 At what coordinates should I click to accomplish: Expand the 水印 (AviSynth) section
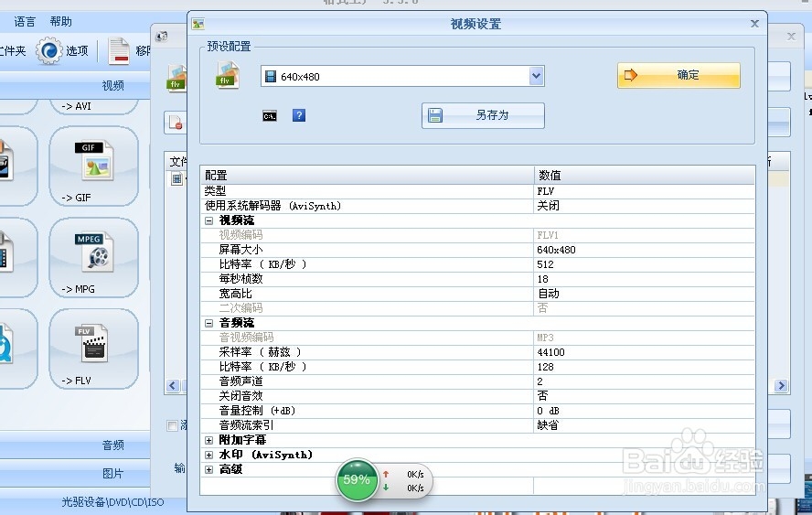pyautogui.click(x=208, y=455)
